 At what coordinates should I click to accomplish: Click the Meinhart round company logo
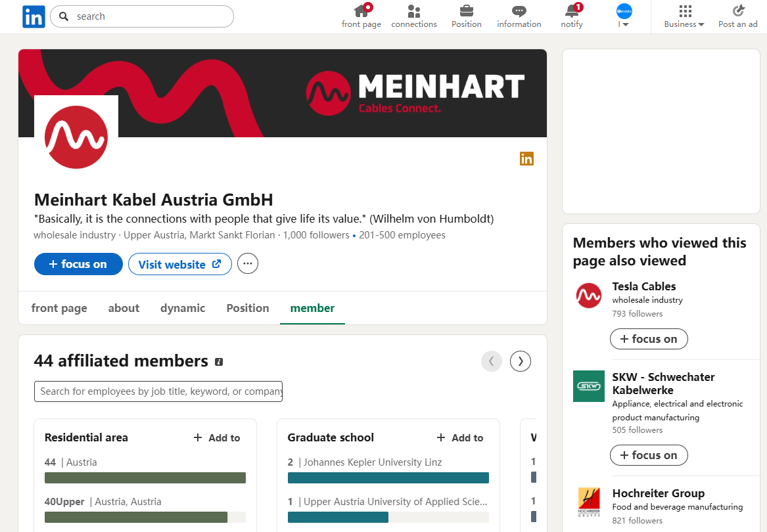[x=76, y=137]
